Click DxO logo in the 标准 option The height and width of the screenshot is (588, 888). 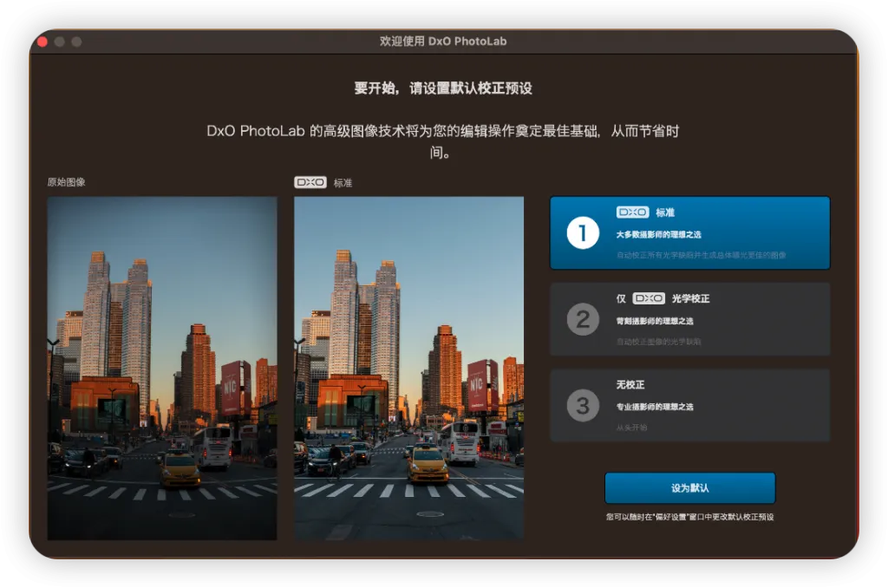point(632,212)
